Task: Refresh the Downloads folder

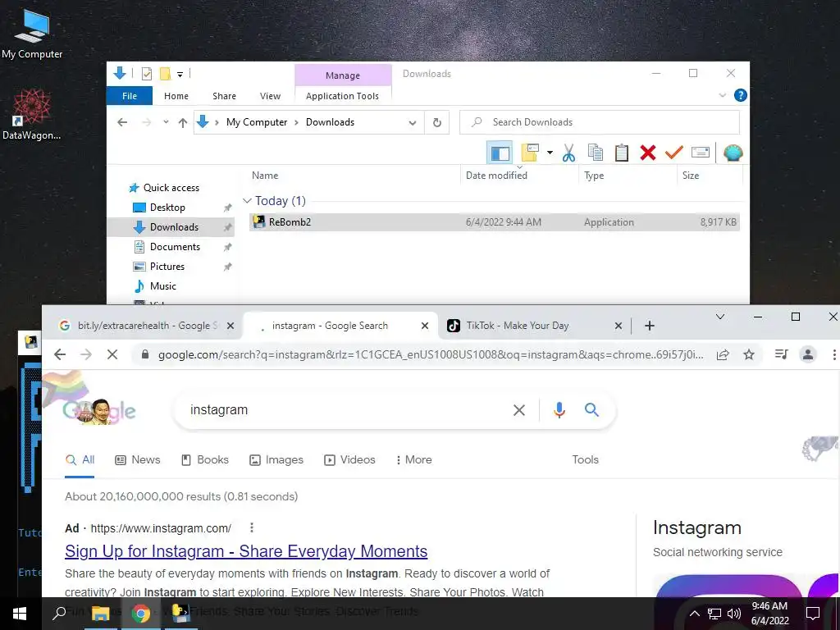Action: pyautogui.click(x=437, y=123)
